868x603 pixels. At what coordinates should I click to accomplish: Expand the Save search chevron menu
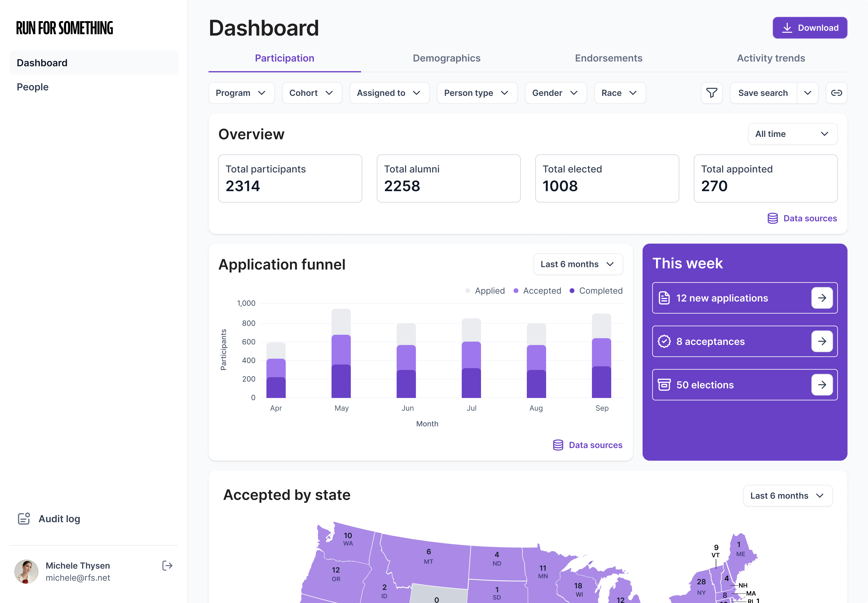[808, 93]
